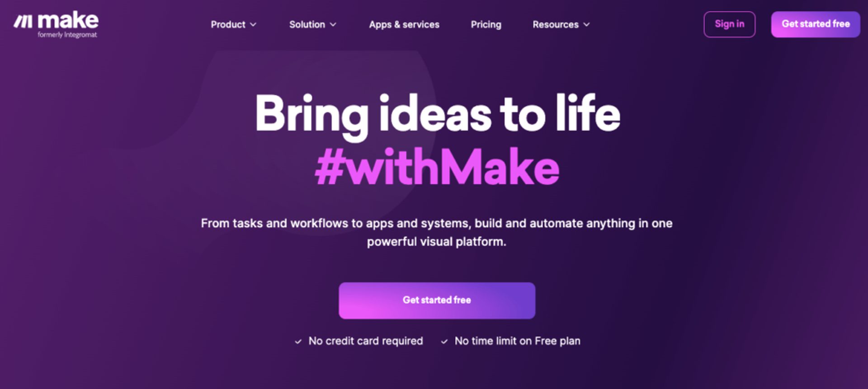Click the subheading about tasks and workflows
The height and width of the screenshot is (389, 868).
point(437,232)
